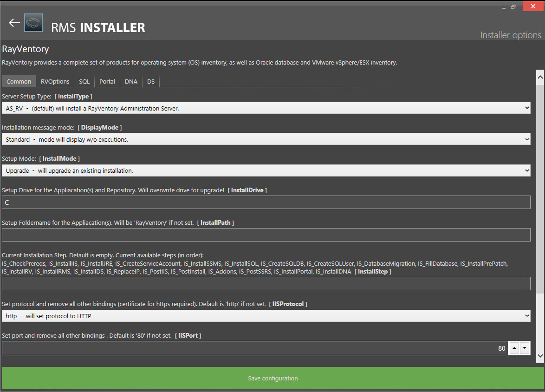The image size is (545, 392).
Task: Minimize the installer window
Action: tap(504, 7)
